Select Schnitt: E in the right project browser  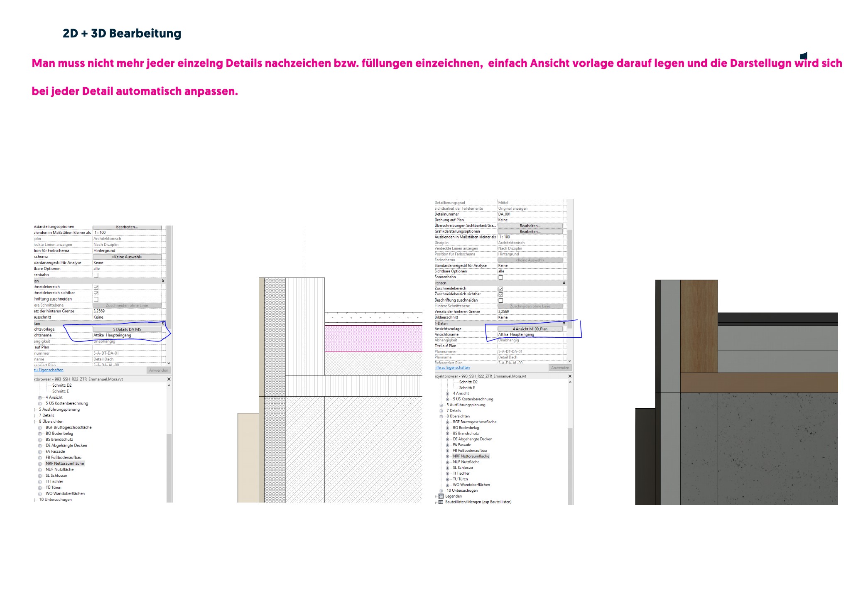pos(467,388)
